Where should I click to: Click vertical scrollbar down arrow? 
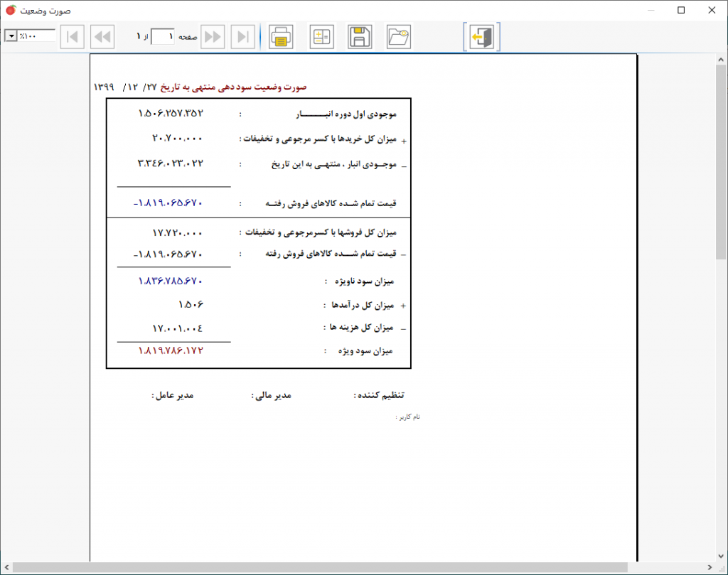[x=721, y=556]
